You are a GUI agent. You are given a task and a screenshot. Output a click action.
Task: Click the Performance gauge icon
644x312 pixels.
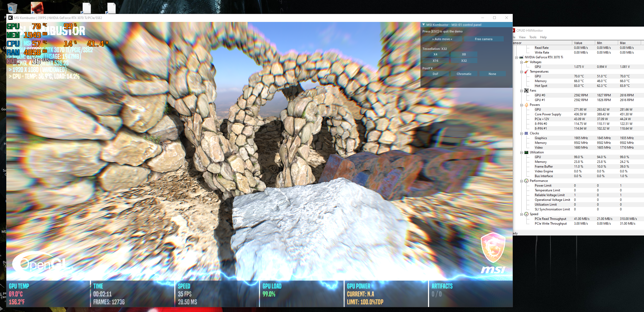pos(526,181)
